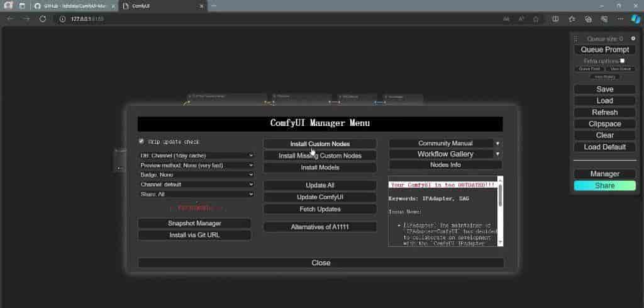
Task: Close the ComfyUI Manager Menu
Action: coord(321,263)
